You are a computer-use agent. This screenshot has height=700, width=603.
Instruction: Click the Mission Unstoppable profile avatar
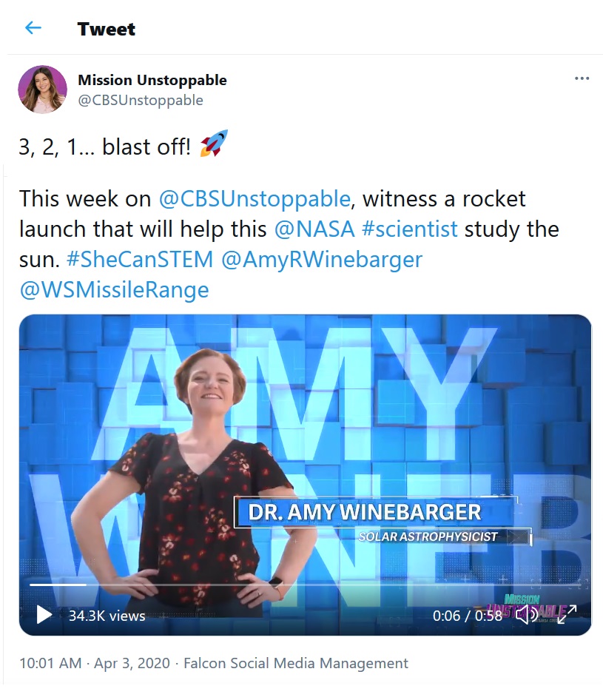coord(42,90)
